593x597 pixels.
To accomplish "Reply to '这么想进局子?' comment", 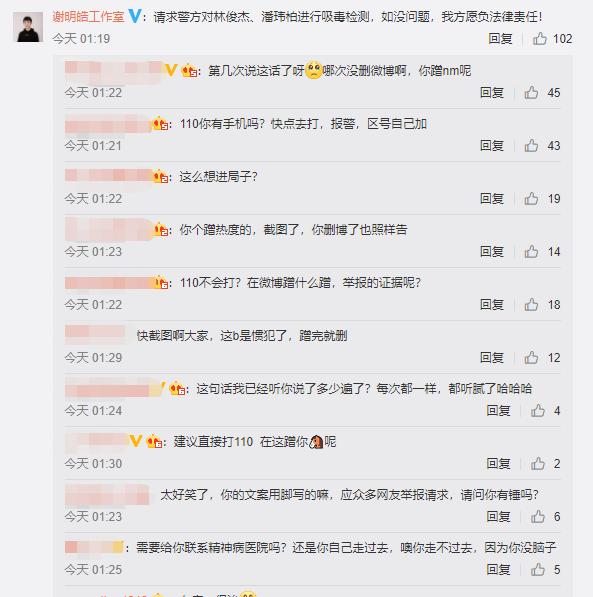I will tap(492, 198).
